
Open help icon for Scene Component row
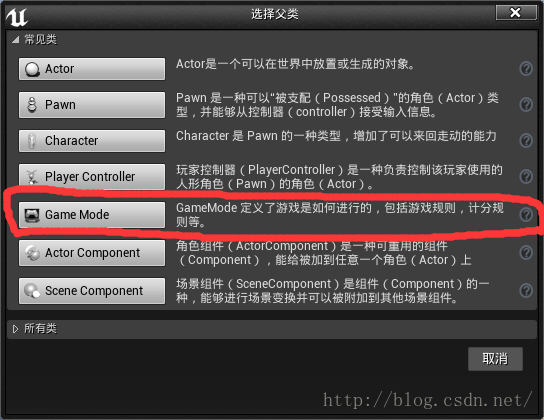pyautogui.click(x=526, y=290)
